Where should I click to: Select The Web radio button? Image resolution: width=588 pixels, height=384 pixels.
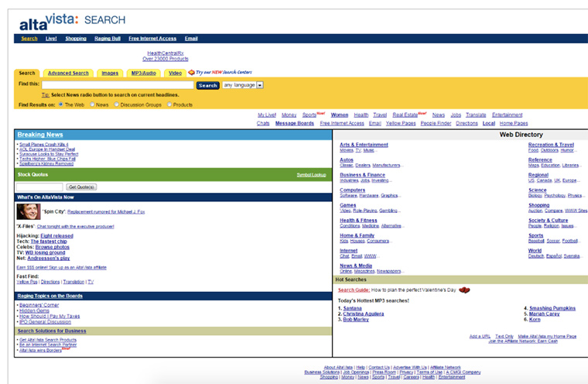click(61, 105)
